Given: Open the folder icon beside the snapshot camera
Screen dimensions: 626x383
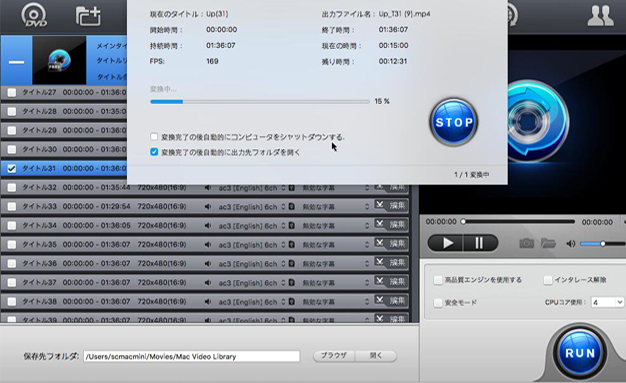Looking at the screenshot, I should pos(548,243).
